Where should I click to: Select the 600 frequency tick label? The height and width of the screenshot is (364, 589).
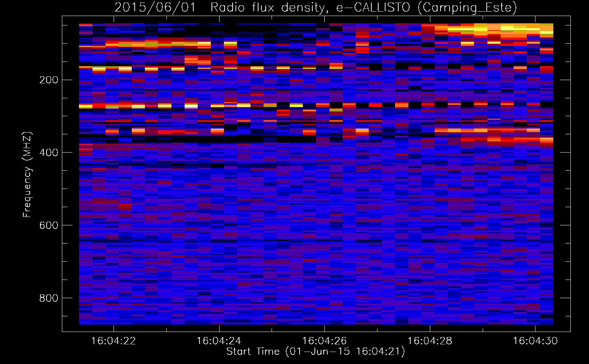coord(49,225)
